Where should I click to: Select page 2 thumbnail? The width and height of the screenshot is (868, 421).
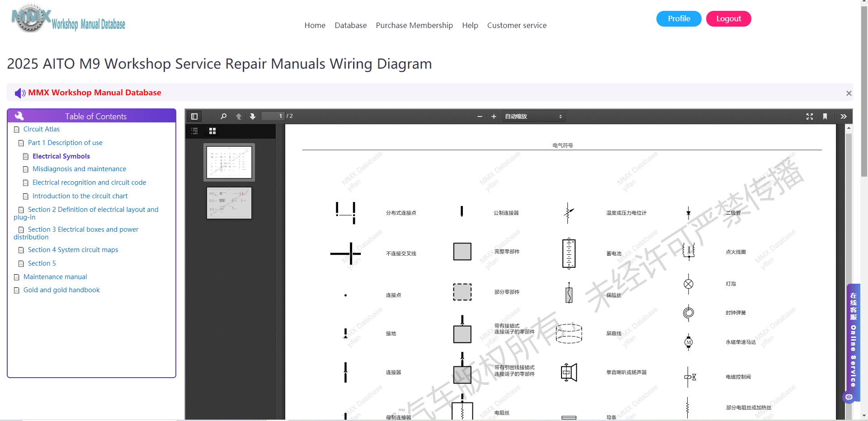coord(229,203)
